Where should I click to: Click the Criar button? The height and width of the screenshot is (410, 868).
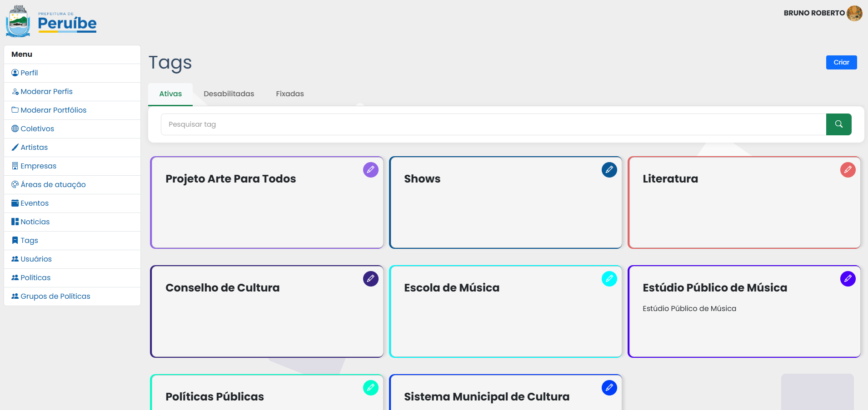841,62
